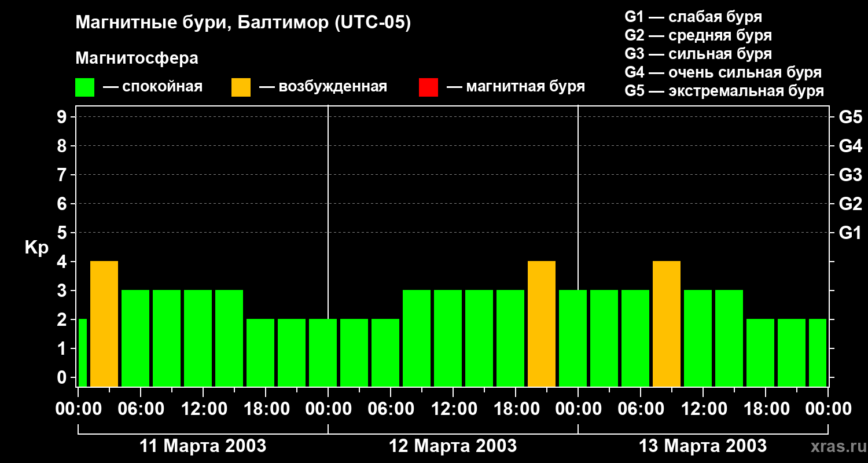The width and height of the screenshot is (868, 463).
Task: Click the 'G3 — сильная буря' legend line
Action: (698, 54)
